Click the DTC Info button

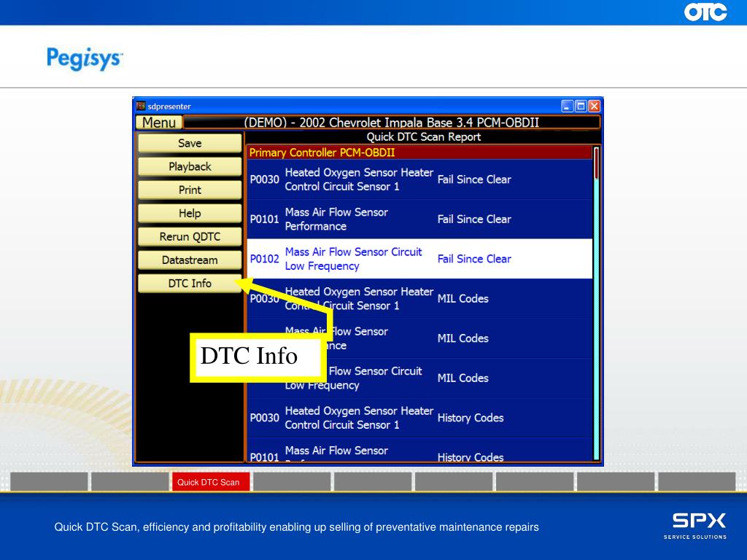(x=190, y=283)
